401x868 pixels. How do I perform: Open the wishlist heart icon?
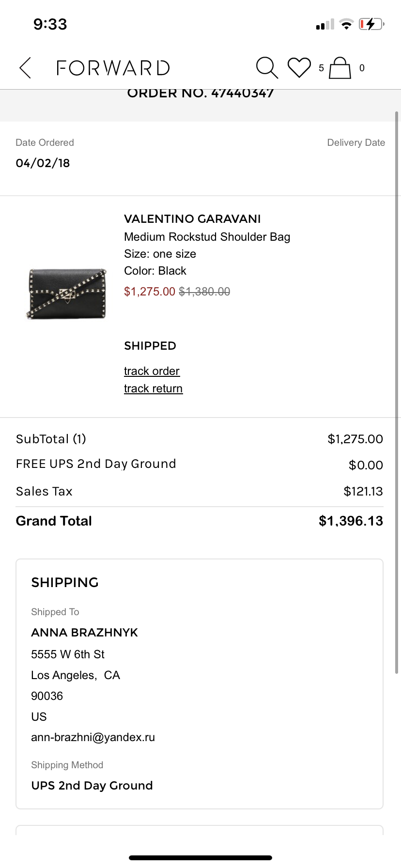[x=299, y=68]
